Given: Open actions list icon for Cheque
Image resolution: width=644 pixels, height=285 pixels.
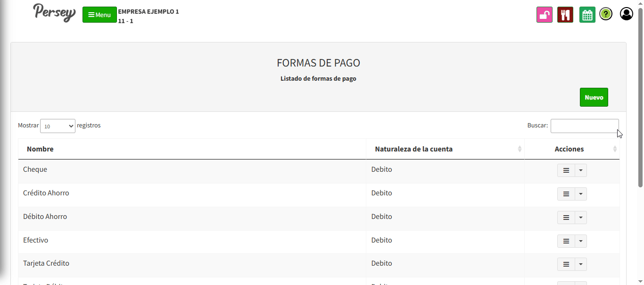Looking at the screenshot, I should 566,170.
